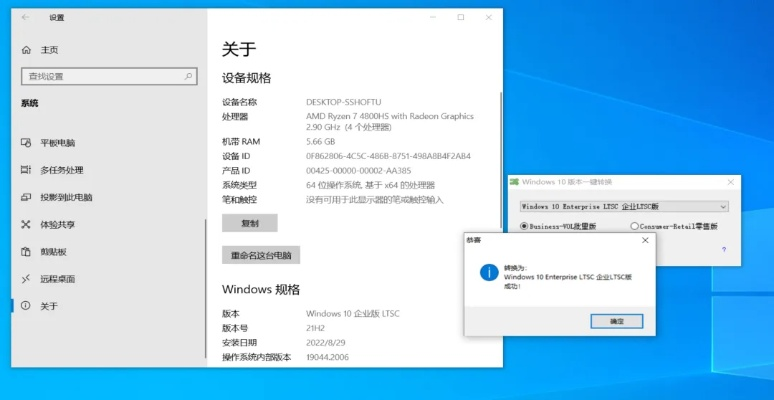Screen dimensions: 774x400
Task: Open the Home (主页) icon in Settings
Action: point(26,50)
